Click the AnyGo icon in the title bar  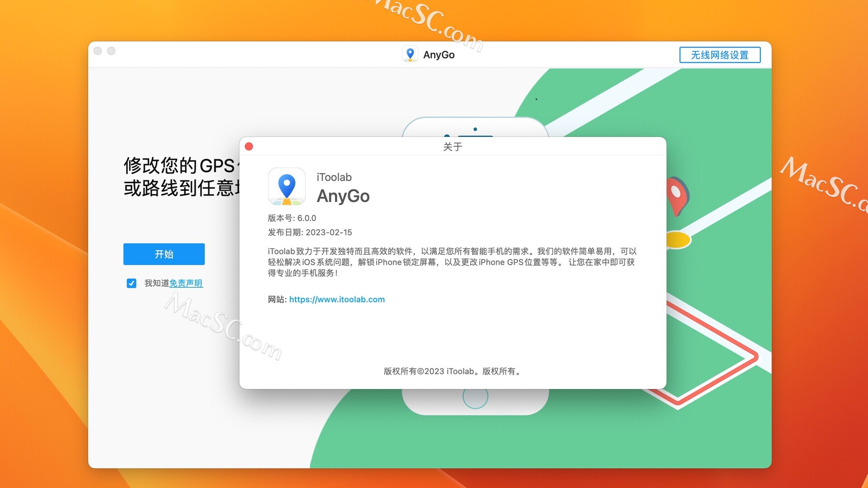tap(410, 54)
